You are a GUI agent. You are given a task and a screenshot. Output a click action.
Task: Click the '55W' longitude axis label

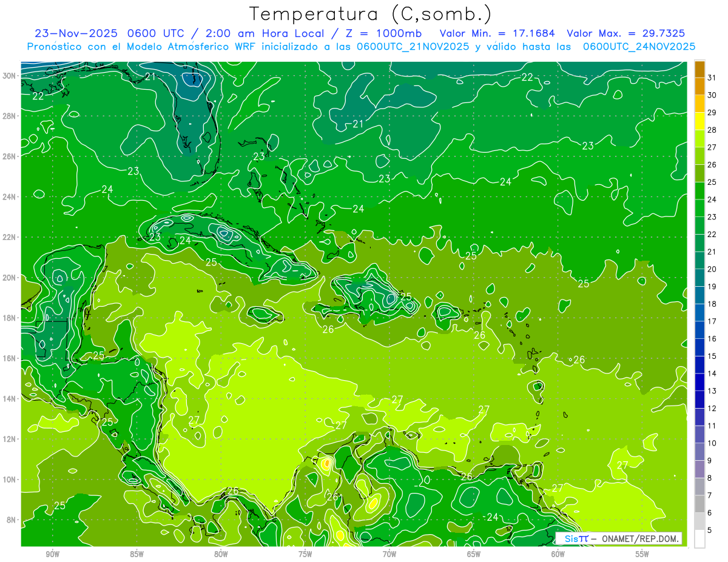click(642, 555)
